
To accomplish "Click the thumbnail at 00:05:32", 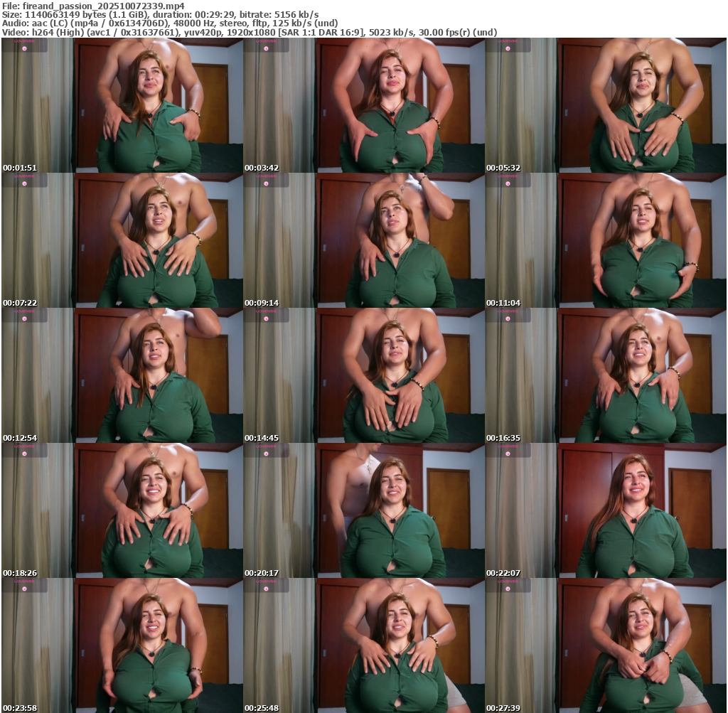I will point(606,105).
